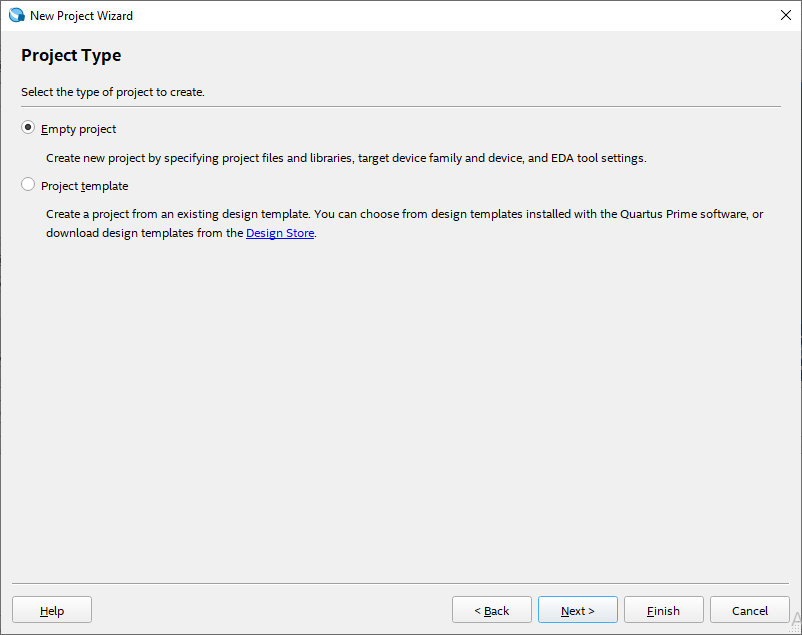Select the Empty project radio button
Viewport: 802px width, 635px height.
[28, 128]
